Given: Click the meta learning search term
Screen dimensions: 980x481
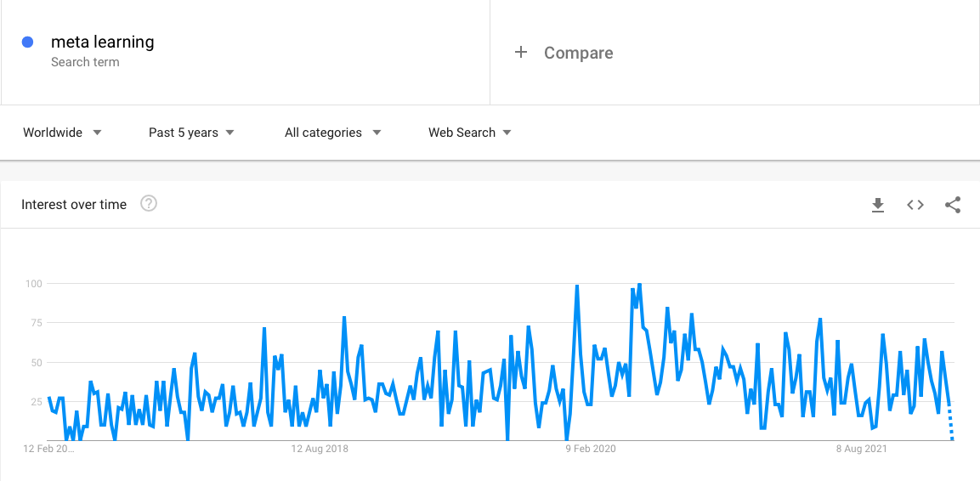Looking at the screenshot, I should (x=103, y=42).
